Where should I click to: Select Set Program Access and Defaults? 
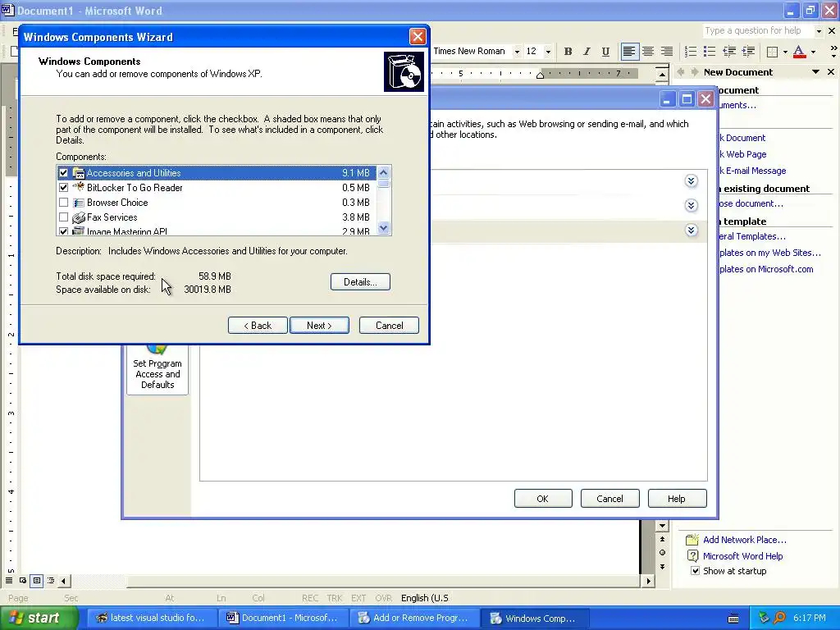157,369
